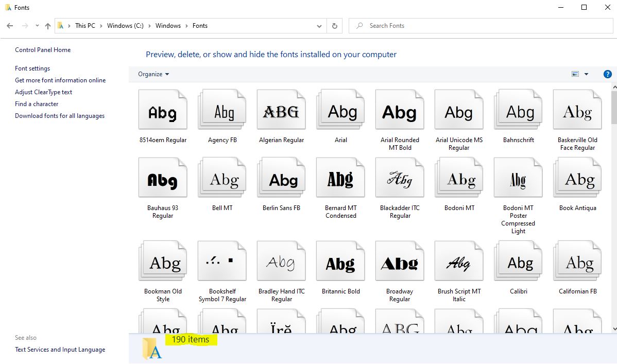617x364 pixels.
Task: Open the Font settings link
Action: (x=32, y=68)
